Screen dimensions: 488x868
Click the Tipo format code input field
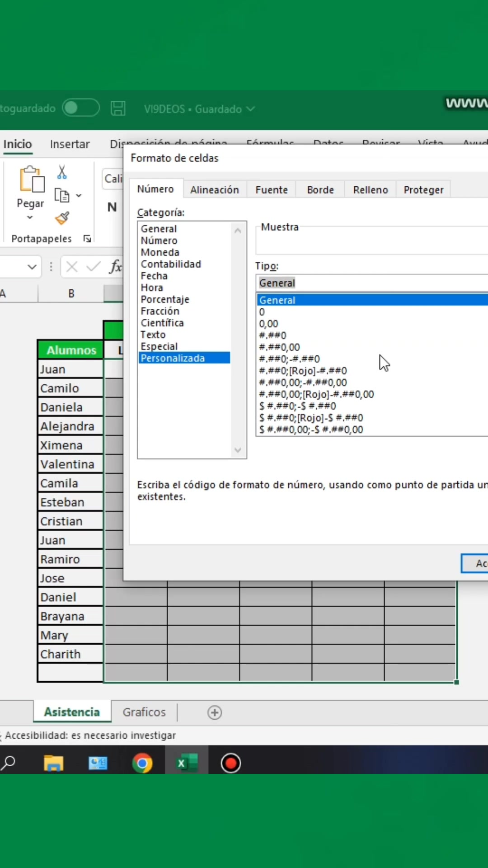coord(371,283)
